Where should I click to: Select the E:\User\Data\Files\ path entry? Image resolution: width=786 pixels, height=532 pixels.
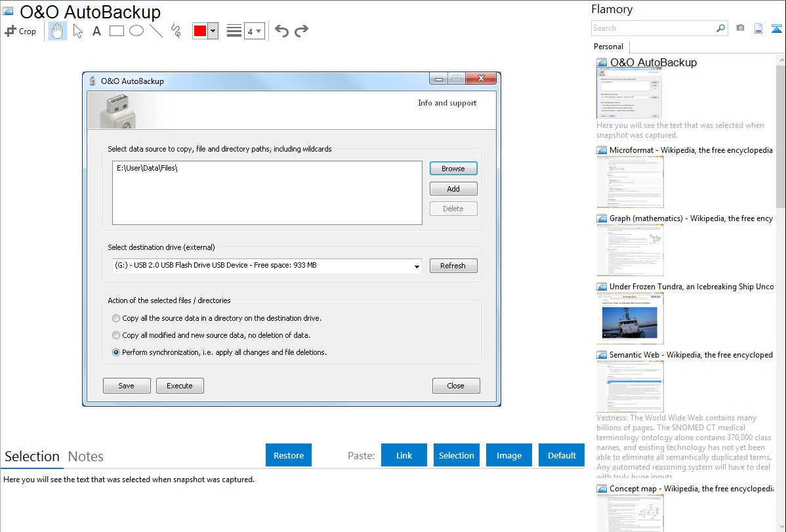tap(147, 168)
